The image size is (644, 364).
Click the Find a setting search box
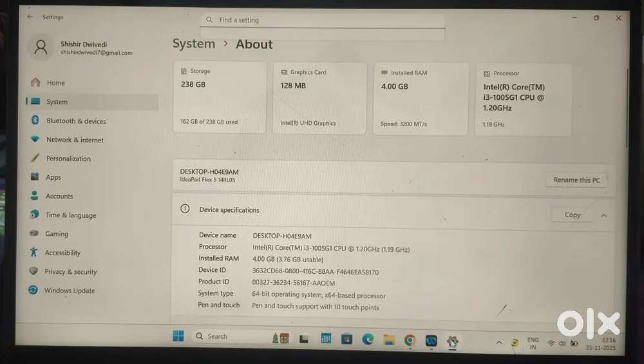pos(322,20)
